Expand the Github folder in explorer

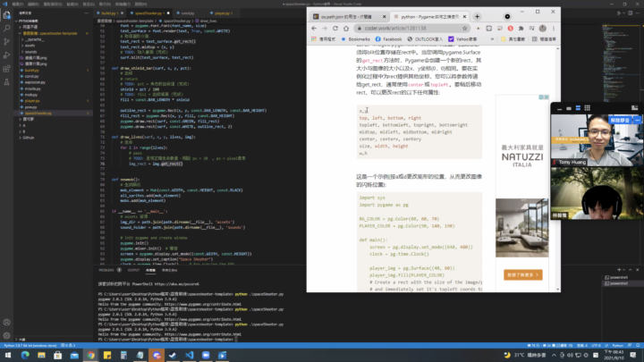(x=29, y=139)
